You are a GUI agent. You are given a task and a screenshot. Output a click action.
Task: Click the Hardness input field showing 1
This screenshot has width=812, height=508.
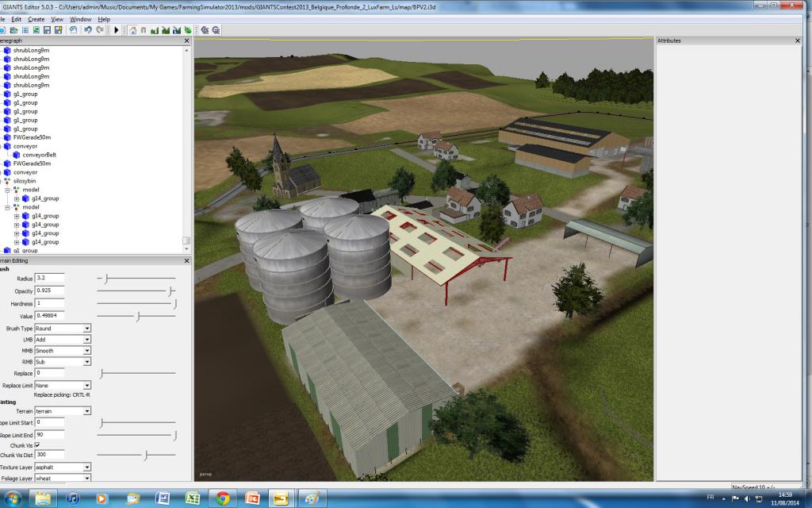tap(49, 302)
